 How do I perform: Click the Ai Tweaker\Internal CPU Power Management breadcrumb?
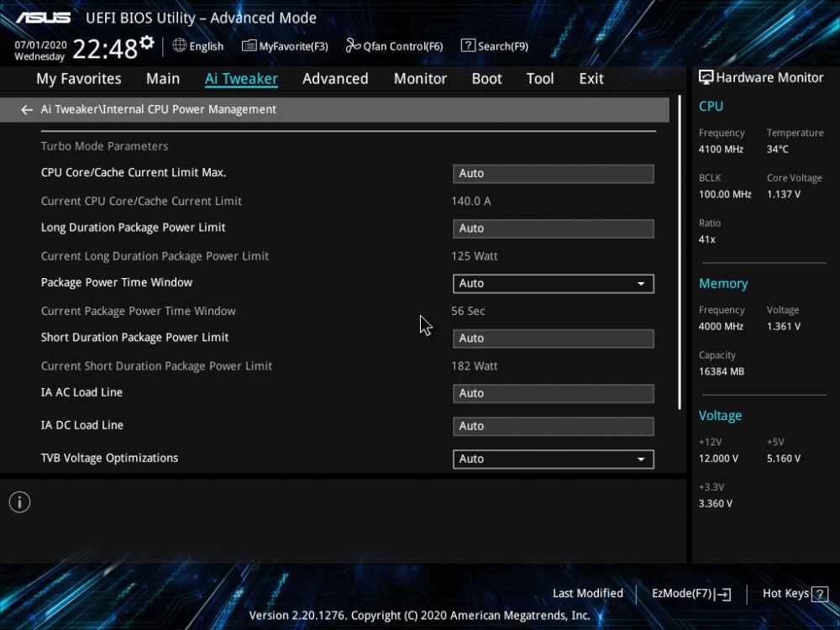(159, 109)
